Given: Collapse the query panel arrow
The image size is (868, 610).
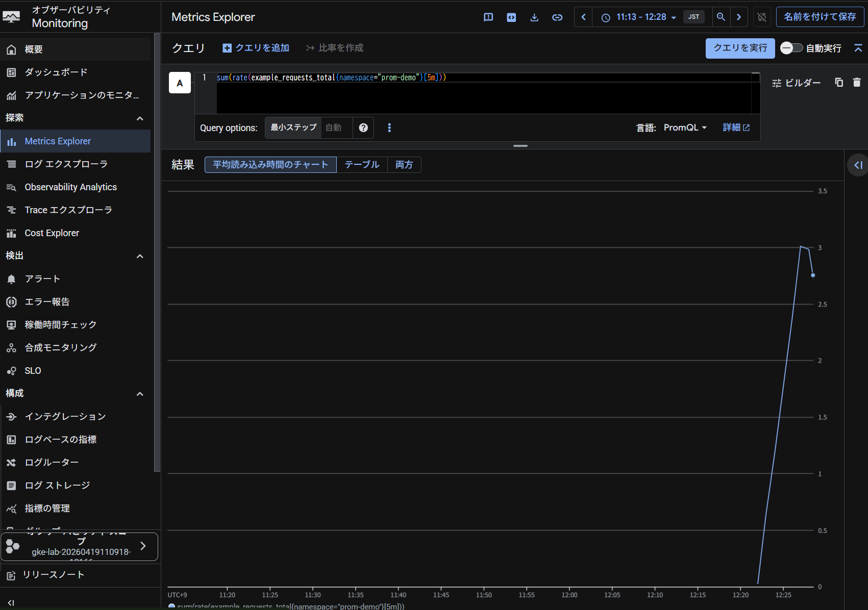Looking at the screenshot, I should pyautogui.click(x=858, y=48).
